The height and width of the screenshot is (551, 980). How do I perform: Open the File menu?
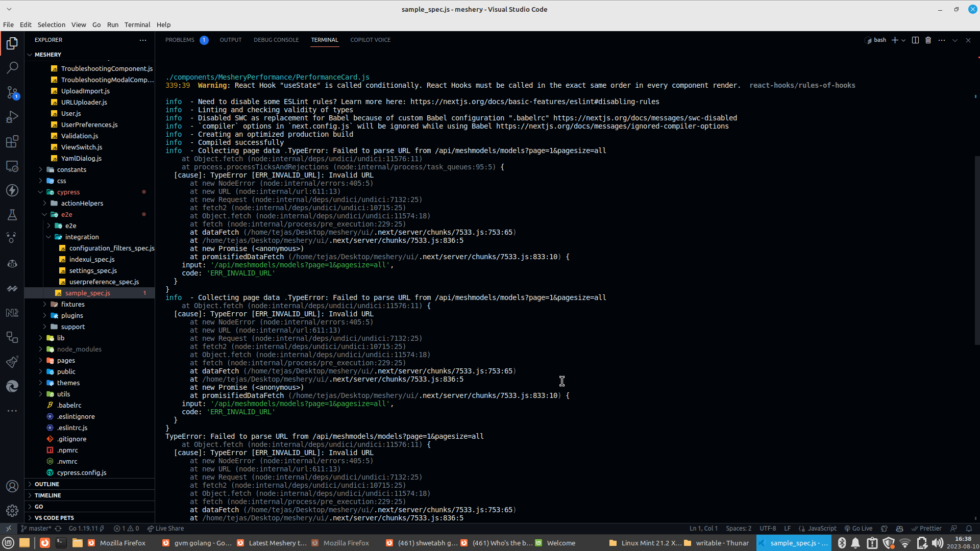[x=8, y=24]
